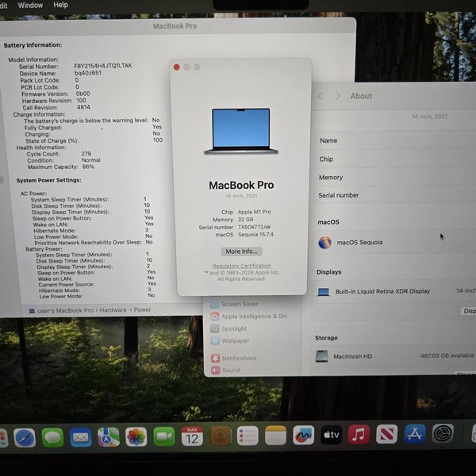Screen dimensions: 476x476
Task: Click the Maximum Capacity 86% value
Action: tap(88, 167)
